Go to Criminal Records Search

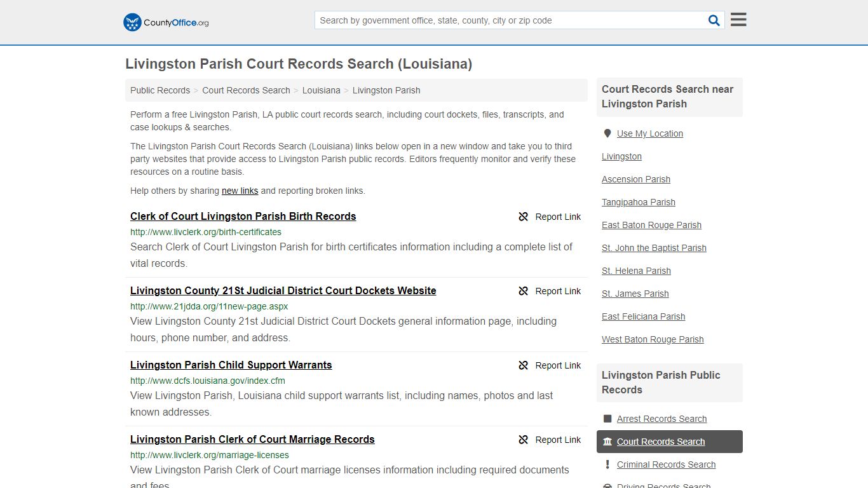[x=666, y=464]
